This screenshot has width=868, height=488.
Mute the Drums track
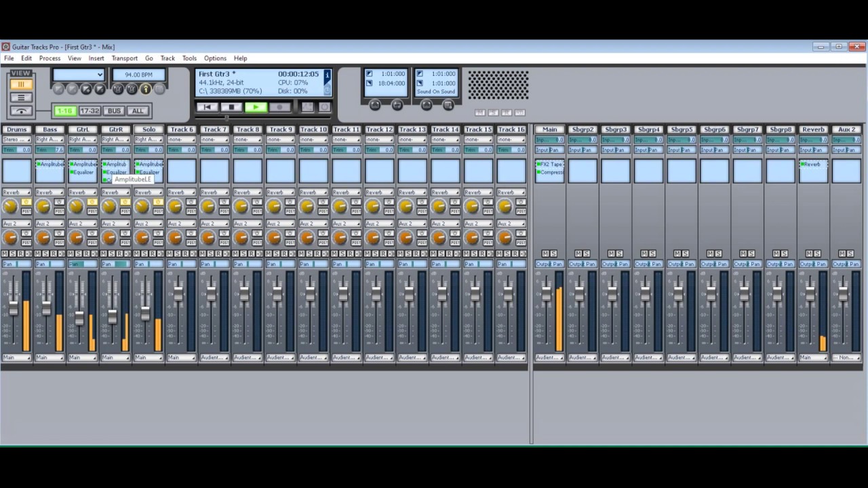[5, 253]
